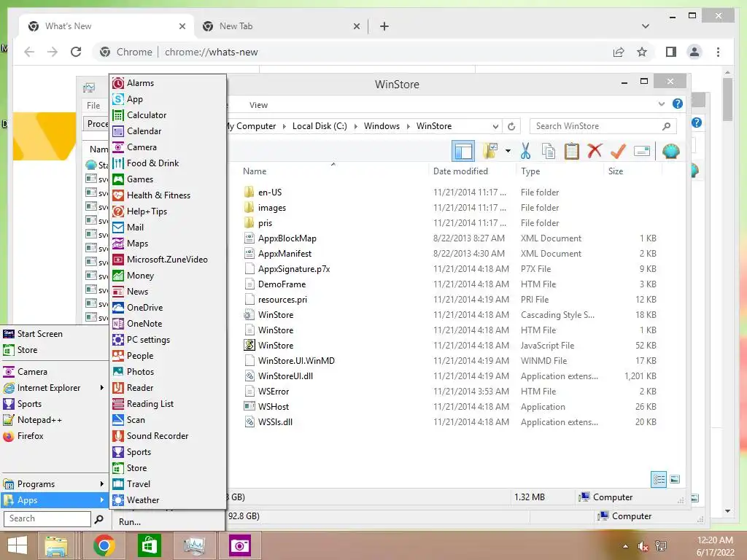Focus the Search WinStore field
This screenshot has height=560, width=747.
603,126
